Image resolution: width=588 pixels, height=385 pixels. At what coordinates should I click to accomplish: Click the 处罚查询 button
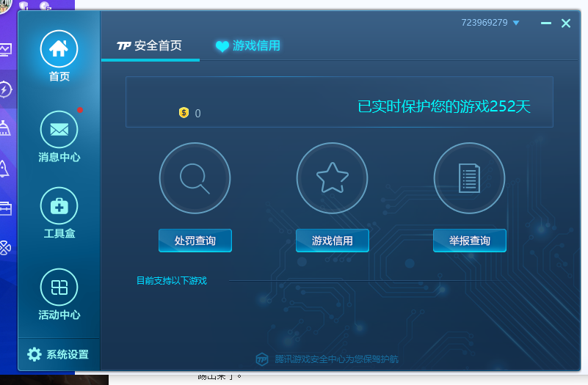pyautogui.click(x=195, y=241)
